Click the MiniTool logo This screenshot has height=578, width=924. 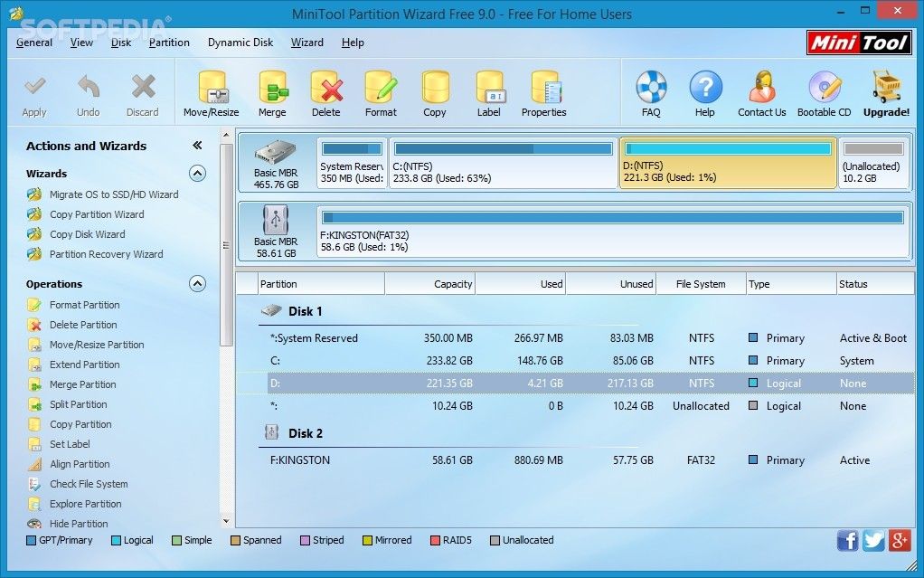point(859,43)
